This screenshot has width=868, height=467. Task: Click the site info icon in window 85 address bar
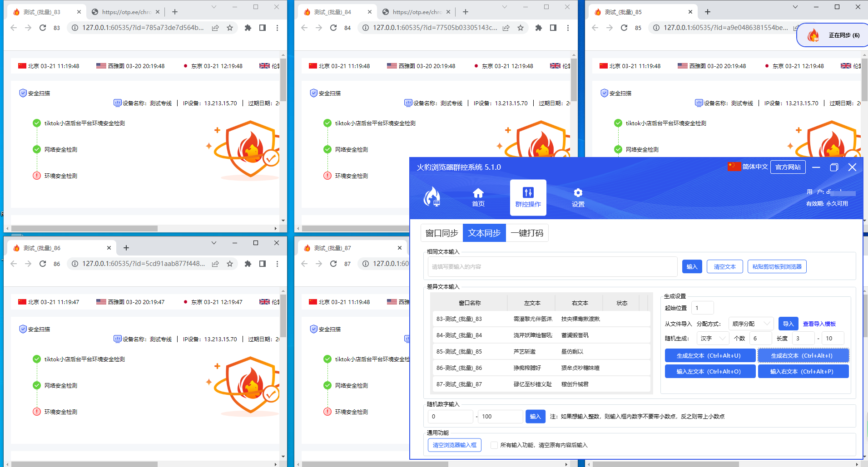(655, 27)
